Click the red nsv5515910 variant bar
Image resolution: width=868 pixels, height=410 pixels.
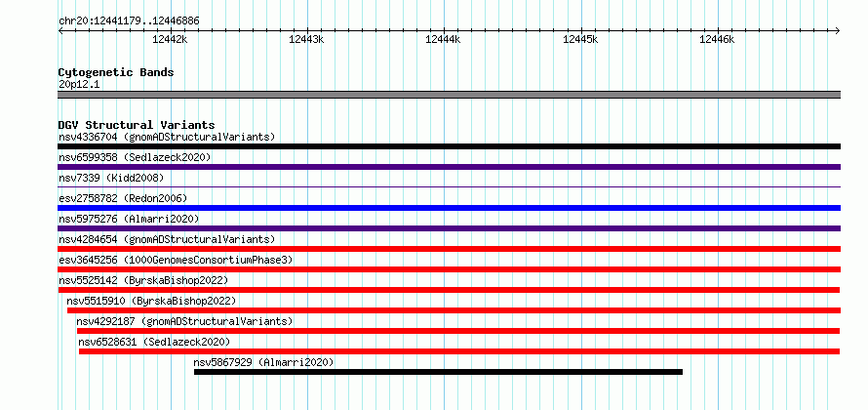[x=454, y=310]
